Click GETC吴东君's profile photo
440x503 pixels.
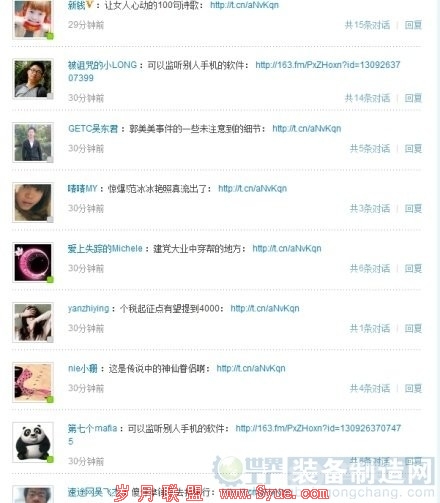coord(33,142)
